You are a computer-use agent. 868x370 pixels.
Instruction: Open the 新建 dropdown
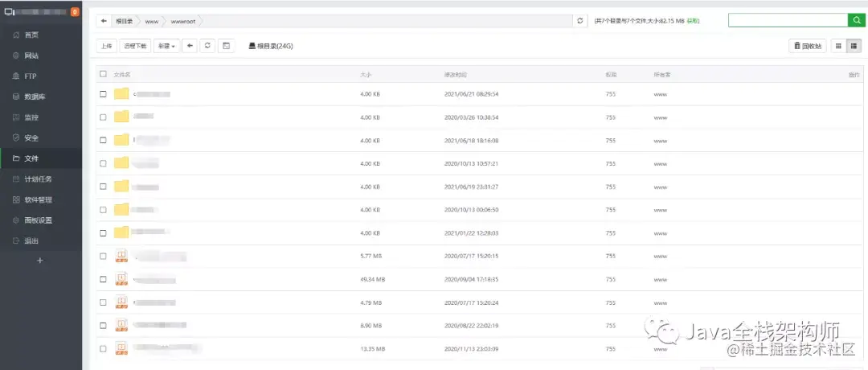[166, 47]
